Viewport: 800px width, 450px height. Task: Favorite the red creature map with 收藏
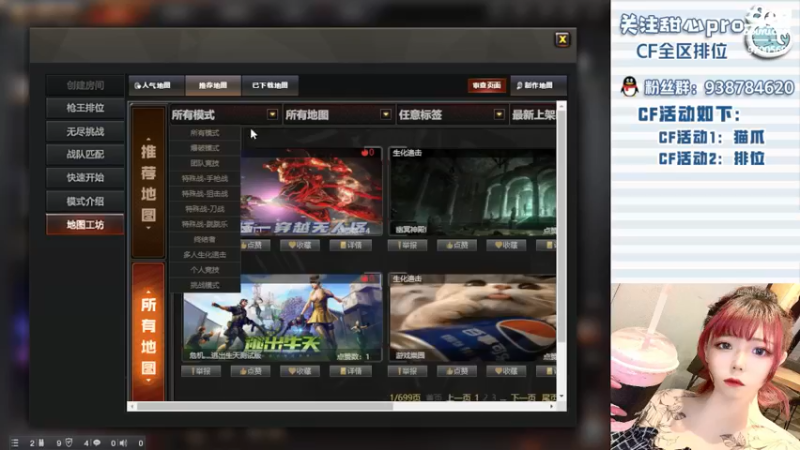[300, 245]
